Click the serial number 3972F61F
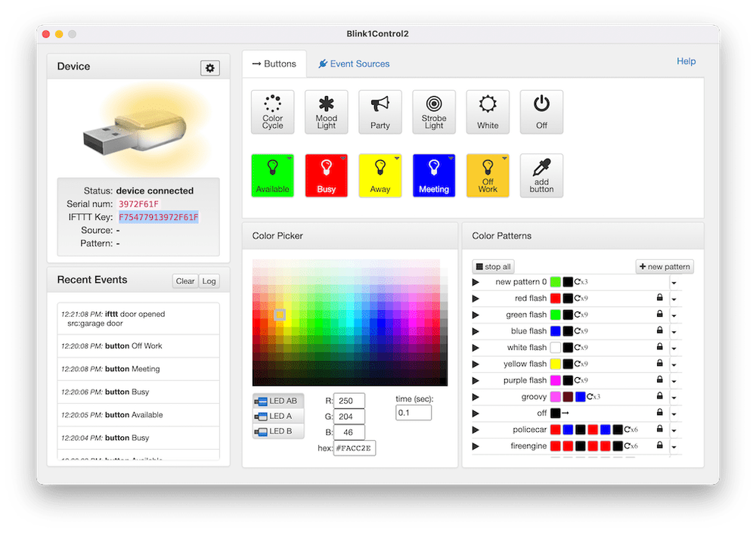Image resolution: width=756 pixels, height=533 pixels. tap(139, 204)
